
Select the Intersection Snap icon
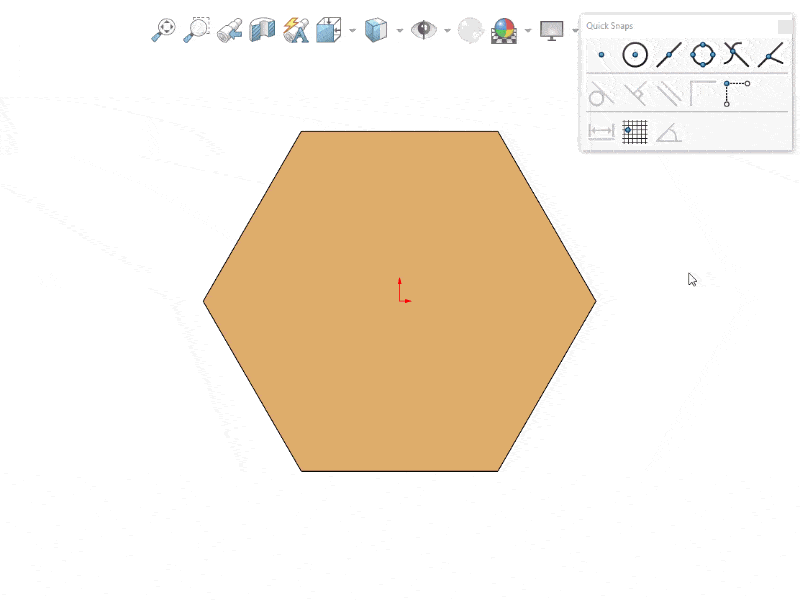click(x=736, y=55)
